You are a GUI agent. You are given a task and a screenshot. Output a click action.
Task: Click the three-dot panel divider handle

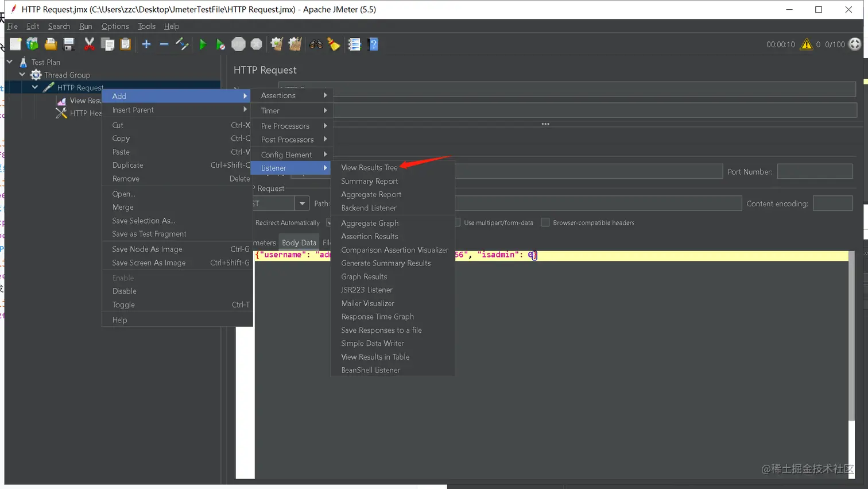point(545,124)
